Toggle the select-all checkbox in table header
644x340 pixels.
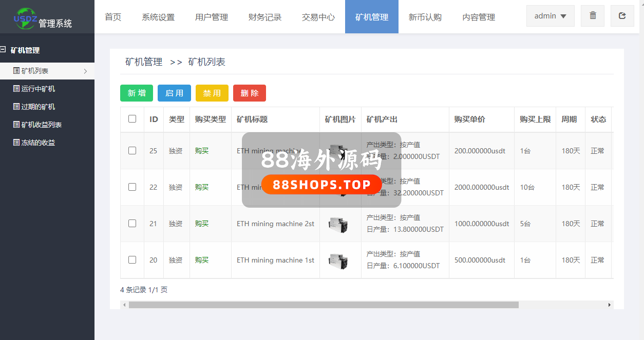132,119
